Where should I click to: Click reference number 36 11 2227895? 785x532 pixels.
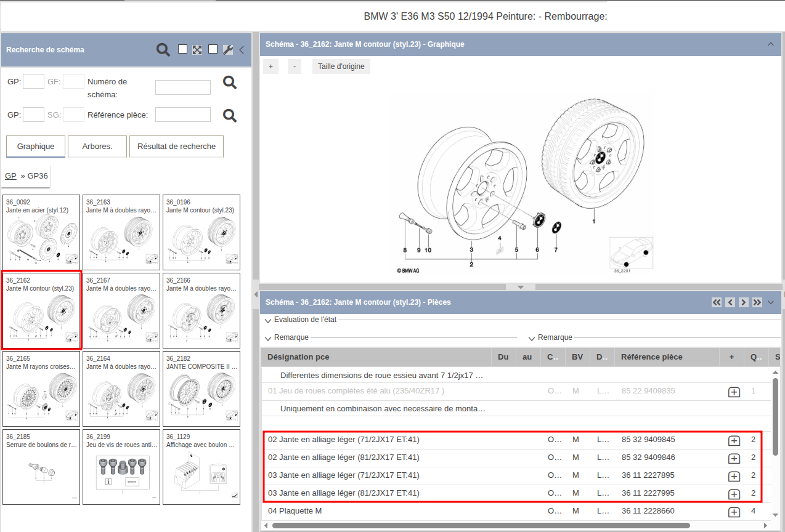[x=648, y=475]
